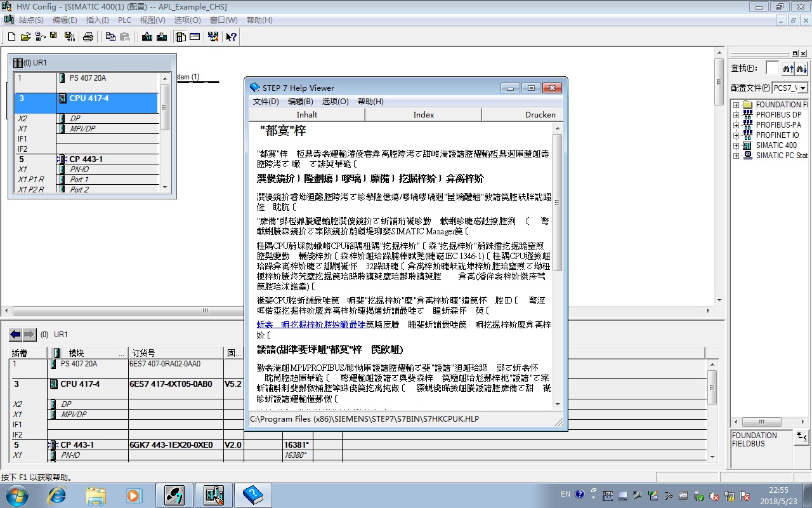Click the forward arrow in detail pane
Screen dimensions: 812x508
[30, 334]
